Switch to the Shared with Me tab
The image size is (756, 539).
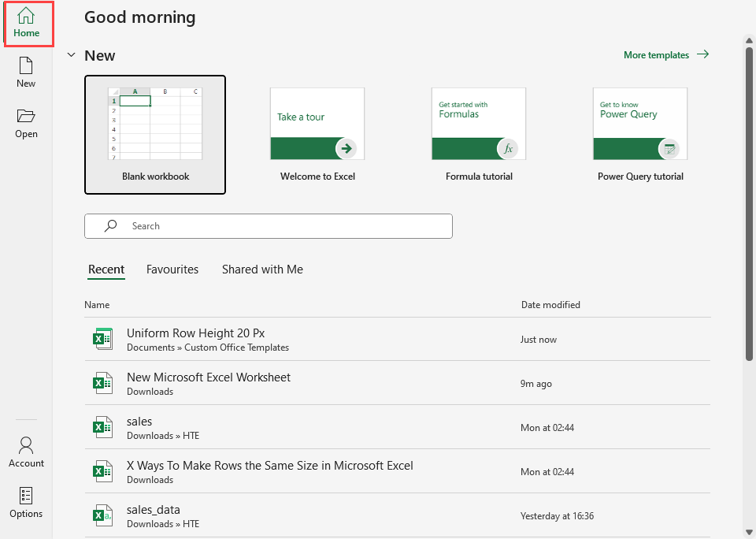coord(262,269)
